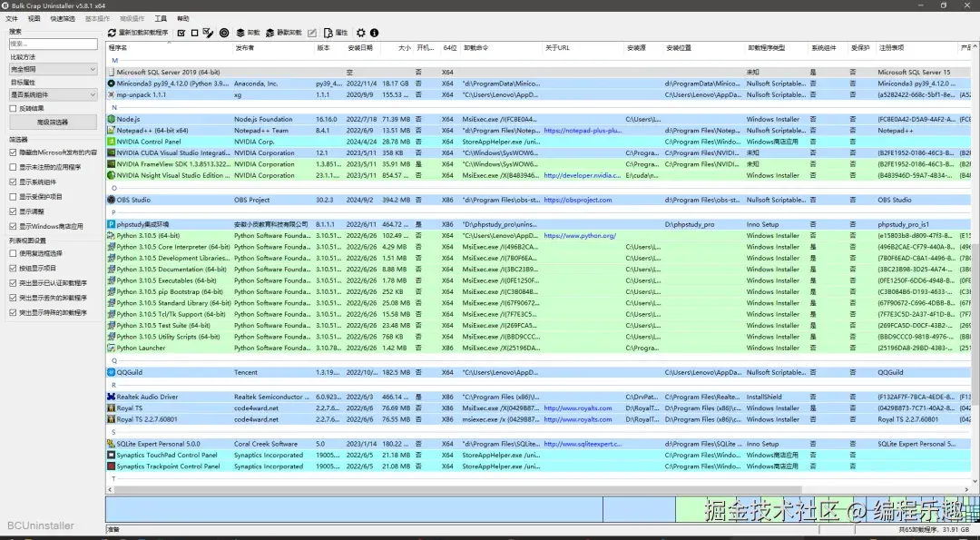980x540 pixels.
Task: Click the Notepad++ row icon
Action: click(x=112, y=130)
